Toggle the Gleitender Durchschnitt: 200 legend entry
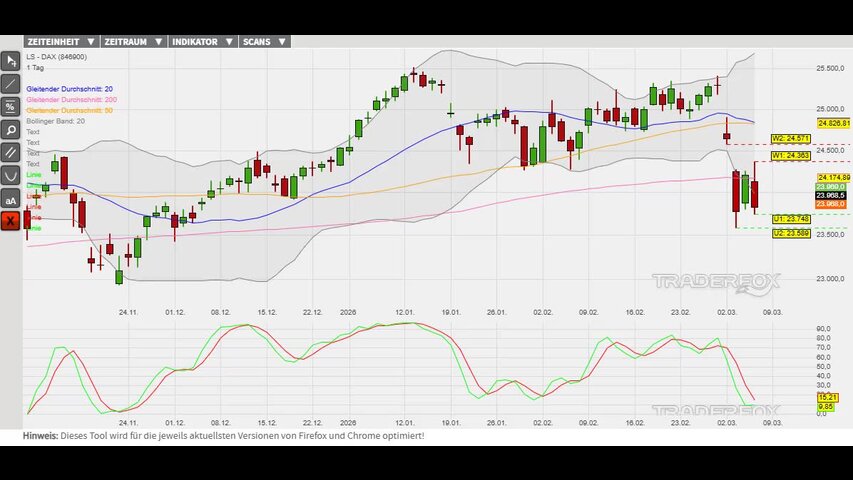The image size is (853, 480). click(71, 100)
